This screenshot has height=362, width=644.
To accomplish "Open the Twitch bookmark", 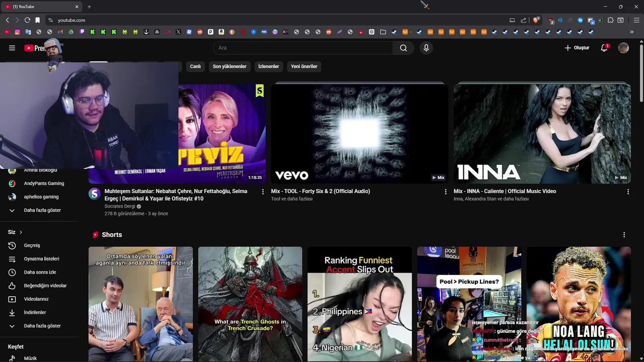I will tap(82, 32).
